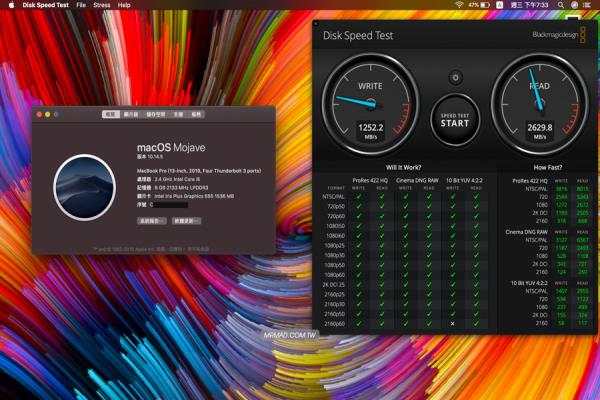Click the 軟體更新 button in About This Mac
Image resolution: width=600 pixels, height=400 pixels.
pyautogui.click(x=186, y=221)
